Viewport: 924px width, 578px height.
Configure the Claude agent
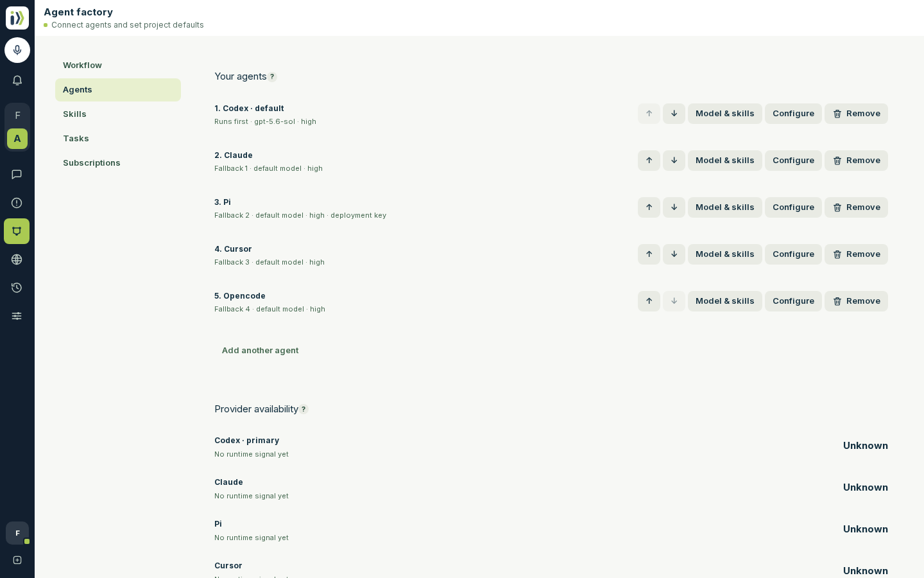(x=793, y=161)
